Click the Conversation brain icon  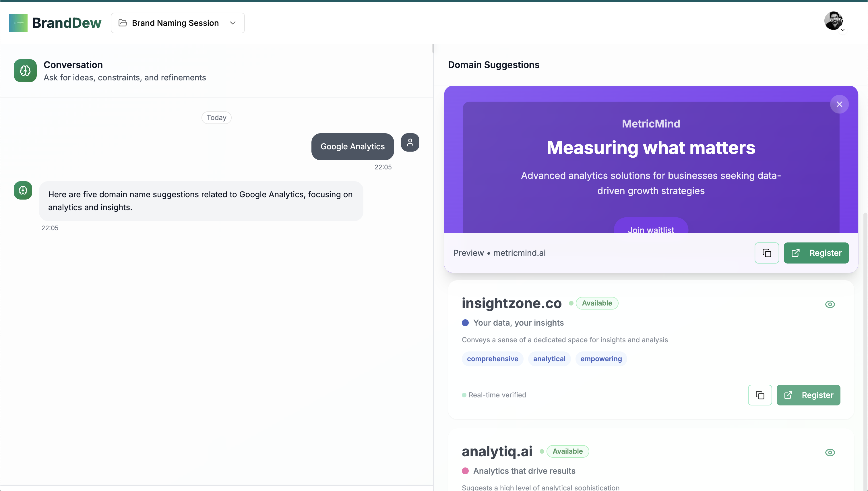tap(25, 70)
